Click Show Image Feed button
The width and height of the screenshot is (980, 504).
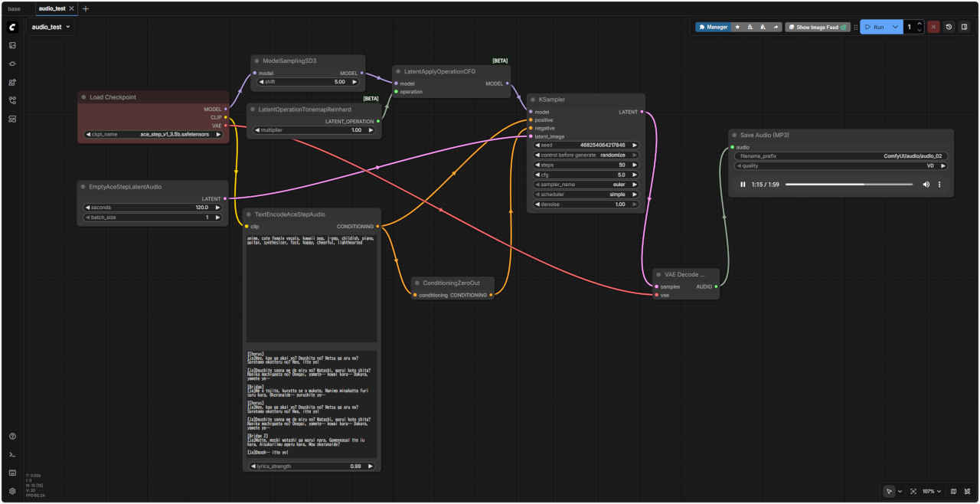click(x=817, y=27)
